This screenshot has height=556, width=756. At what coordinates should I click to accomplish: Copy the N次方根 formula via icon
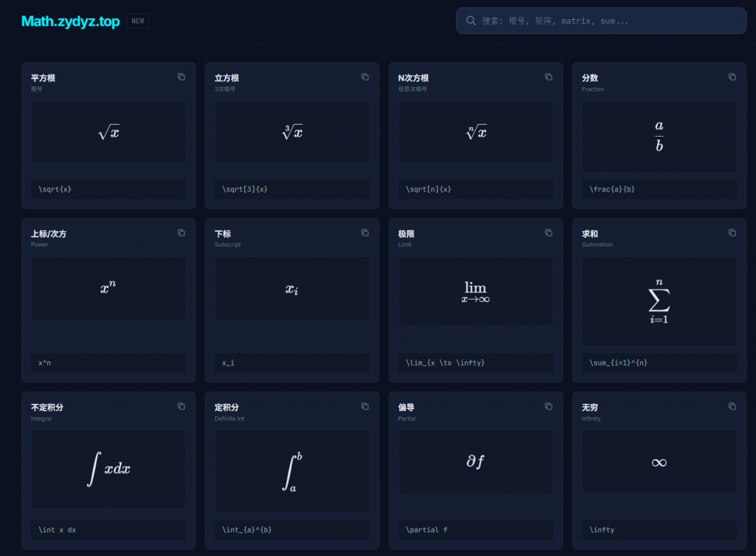pyautogui.click(x=549, y=77)
